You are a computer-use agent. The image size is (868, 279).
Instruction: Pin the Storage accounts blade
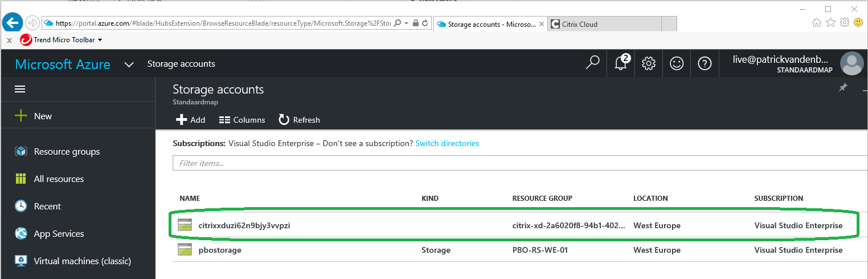(843, 87)
